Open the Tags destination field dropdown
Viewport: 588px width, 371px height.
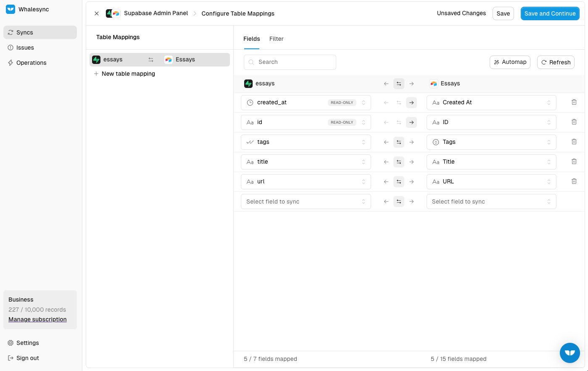pyautogui.click(x=491, y=142)
